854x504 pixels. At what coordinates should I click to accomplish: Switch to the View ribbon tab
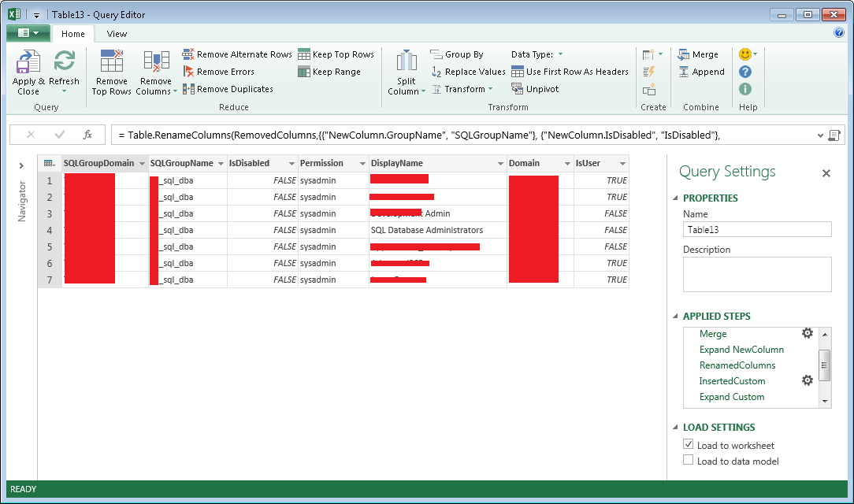(117, 34)
